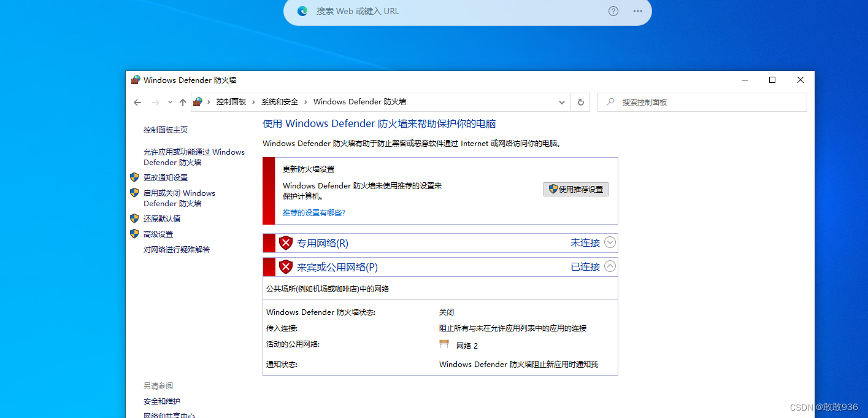
Task: Open 启用或关闭 Windows Defender 防火墙 link
Action: click(179, 198)
